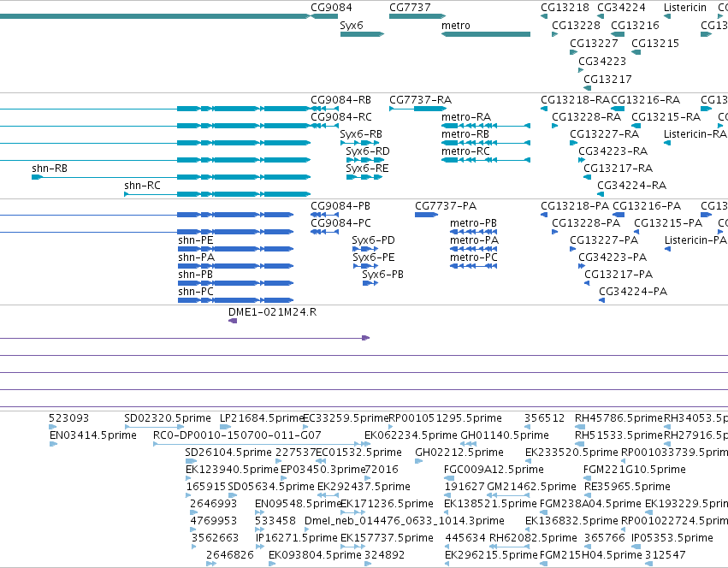Viewport: 728px width, 568px height.
Task: Select the Dmel_neb_014476_0633_1014.3prime label
Action: point(404,521)
